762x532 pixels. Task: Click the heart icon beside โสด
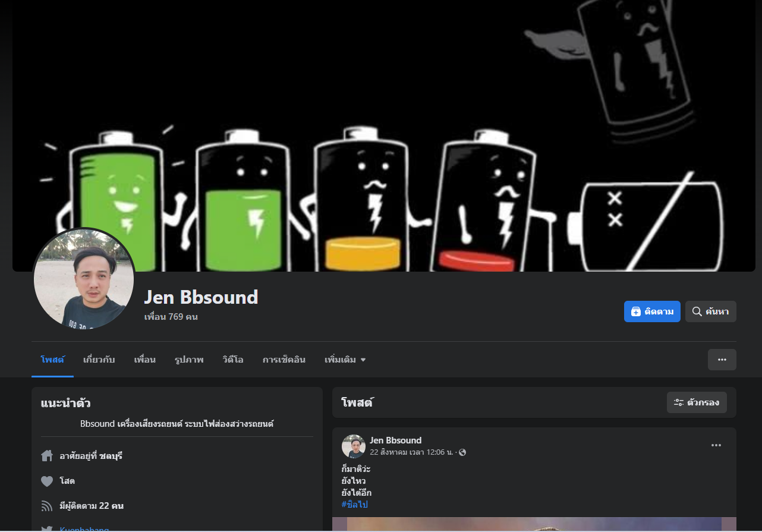point(47,481)
